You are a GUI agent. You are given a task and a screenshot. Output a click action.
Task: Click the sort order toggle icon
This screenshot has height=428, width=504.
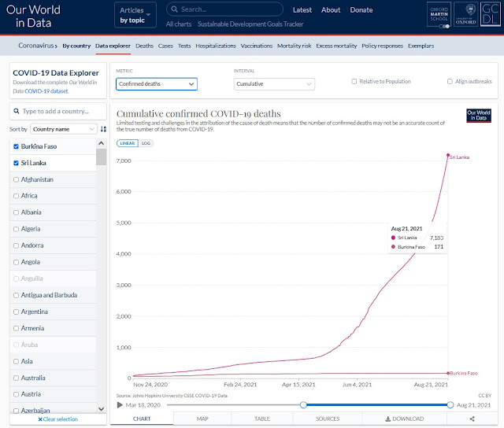pos(102,129)
